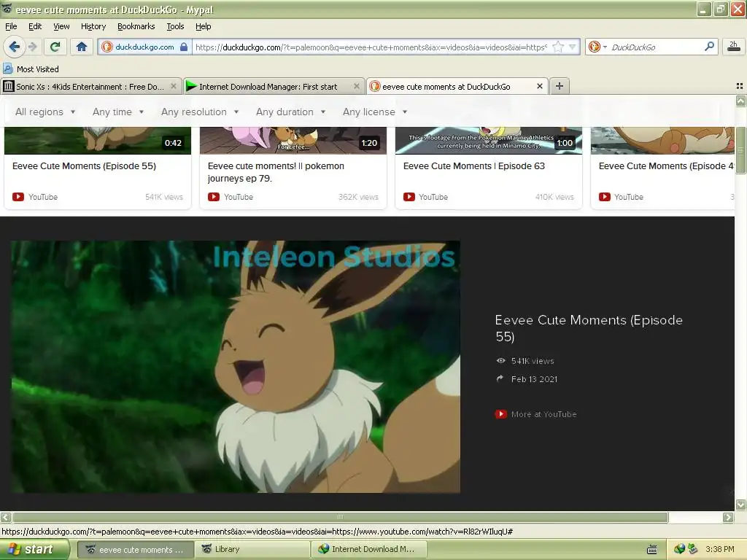The image size is (747, 560).
Task: Click the horizontal scrollbar thumb
Action: click(x=340, y=517)
